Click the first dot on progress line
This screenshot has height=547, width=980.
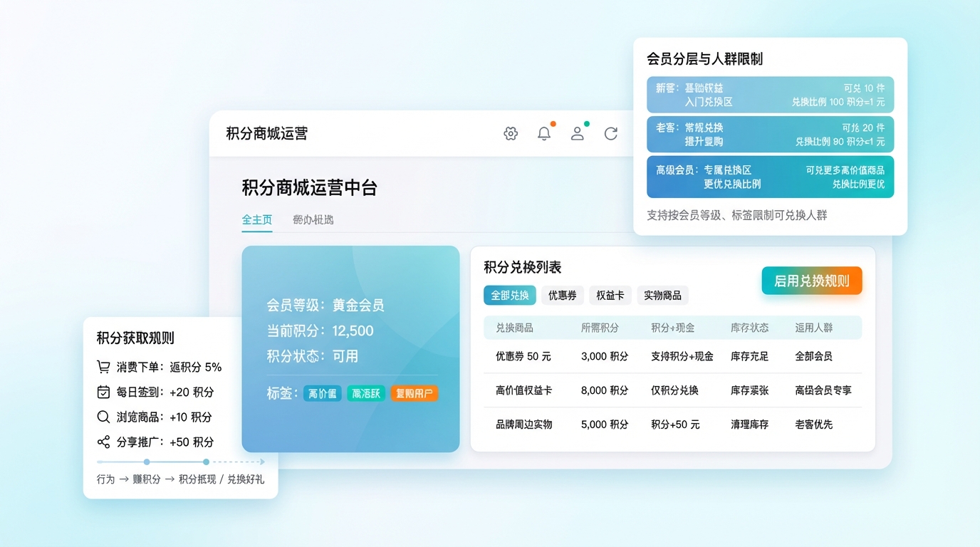[x=147, y=462]
